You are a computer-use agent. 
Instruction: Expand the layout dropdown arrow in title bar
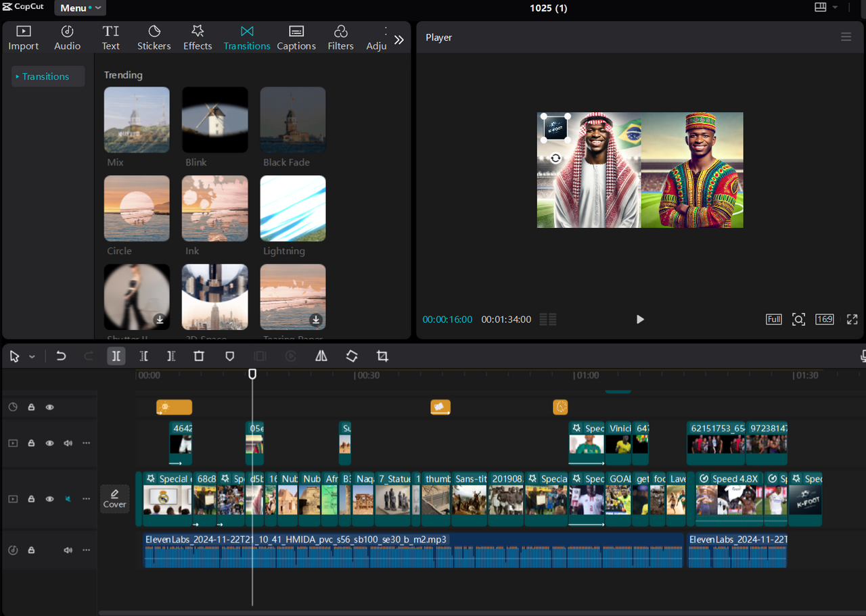835,7
